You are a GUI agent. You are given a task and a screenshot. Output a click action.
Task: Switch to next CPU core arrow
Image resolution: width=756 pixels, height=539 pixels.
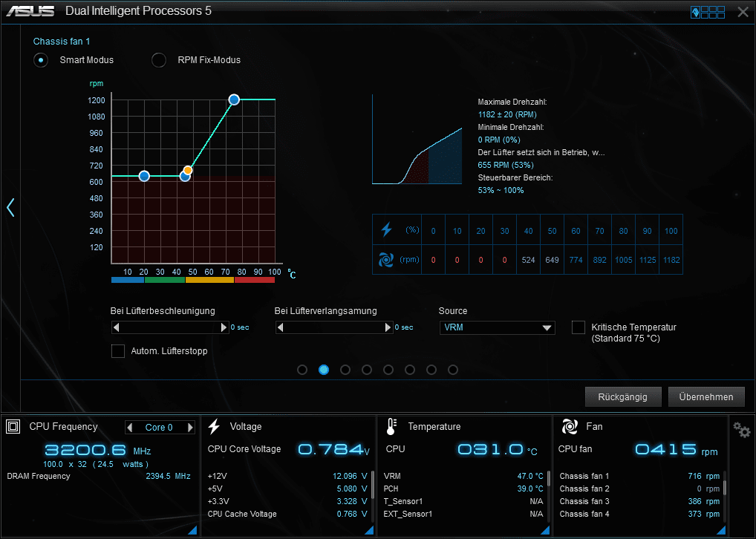pos(190,427)
